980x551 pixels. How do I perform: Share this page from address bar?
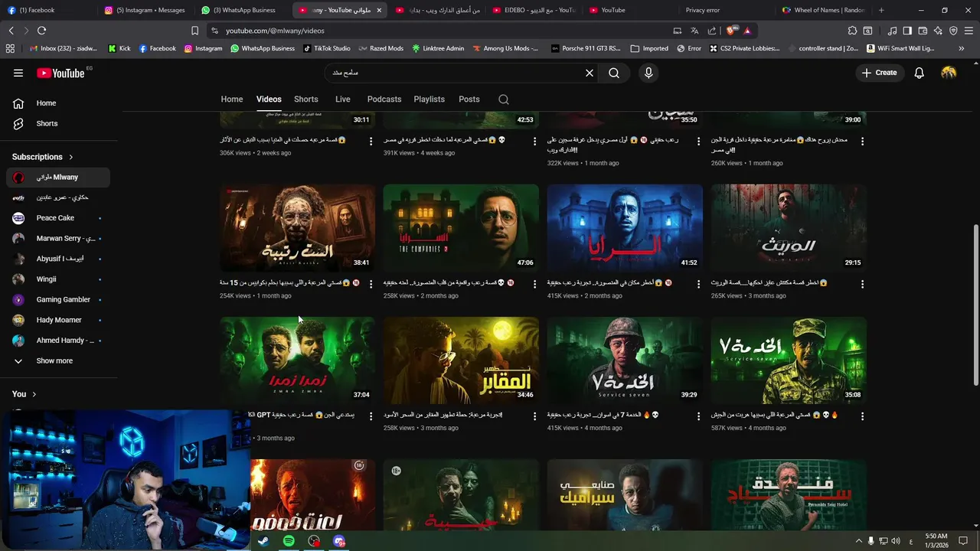[712, 31]
